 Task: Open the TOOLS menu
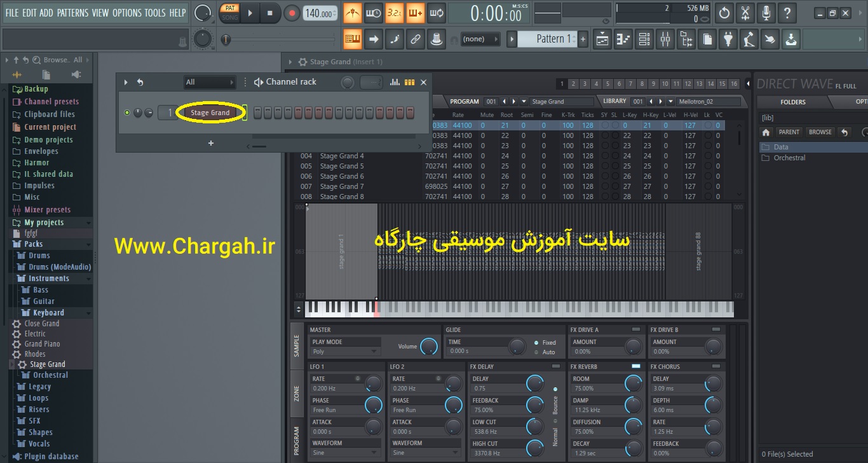pos(155,13)
